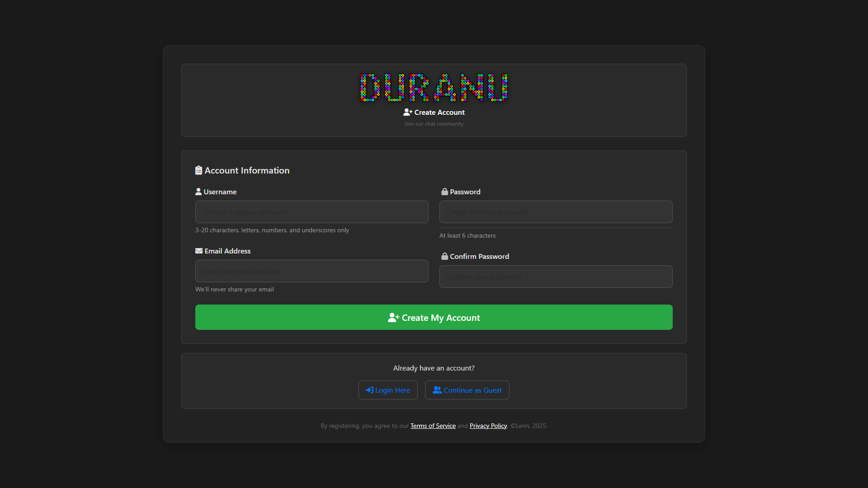The image size is (868, 488).
Task: Click the lock icon beside Confirm Password label
Action: [444, 256]
